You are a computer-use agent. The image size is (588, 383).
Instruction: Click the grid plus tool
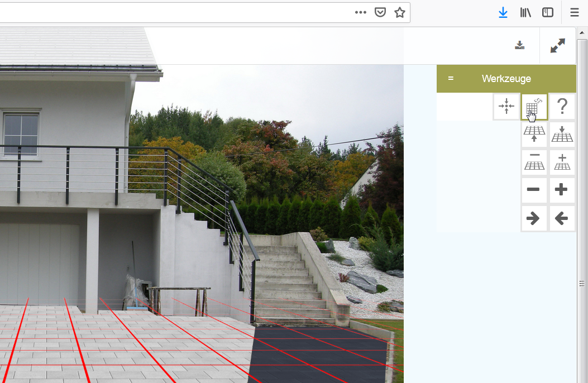pos(562,162)
